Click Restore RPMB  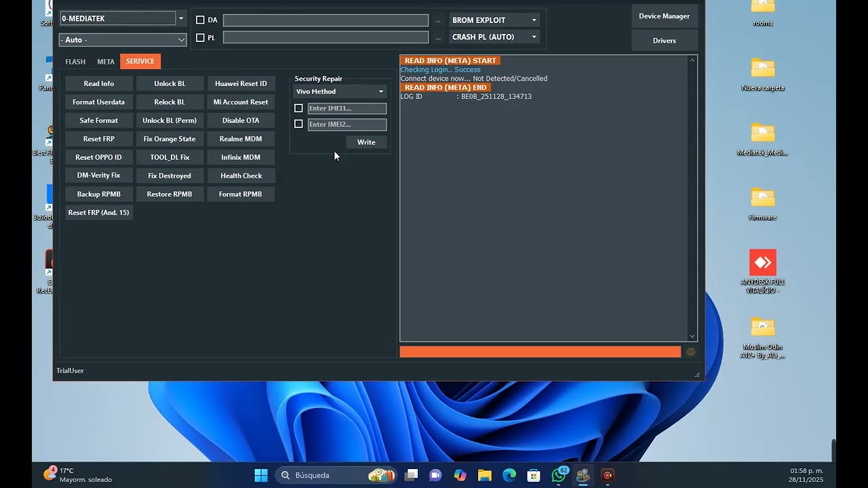coord(170,194)
